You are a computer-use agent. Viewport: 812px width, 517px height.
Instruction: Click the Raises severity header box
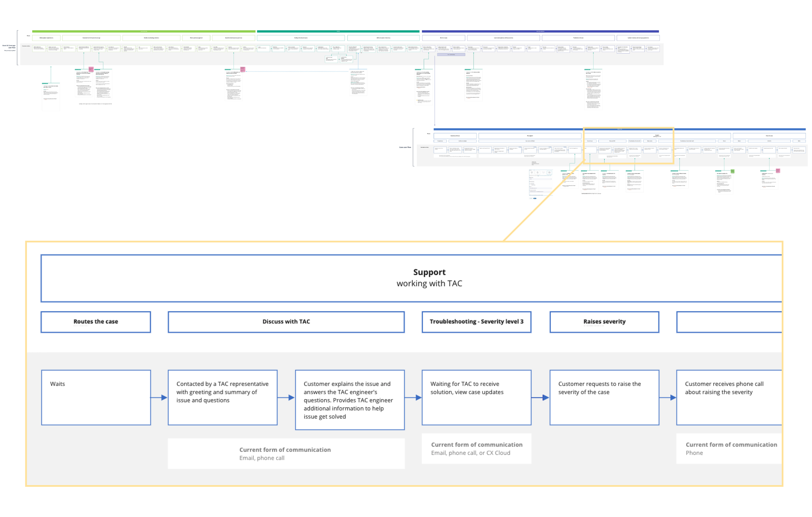pos(604,322)
